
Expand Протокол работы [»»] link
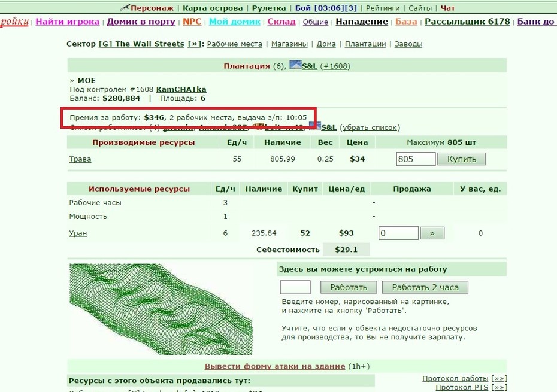point(465,378)
